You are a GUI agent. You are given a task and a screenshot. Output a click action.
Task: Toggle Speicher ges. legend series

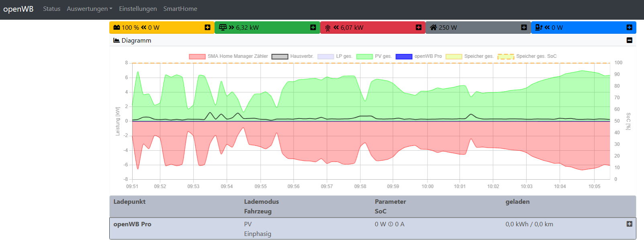(470, 56)
